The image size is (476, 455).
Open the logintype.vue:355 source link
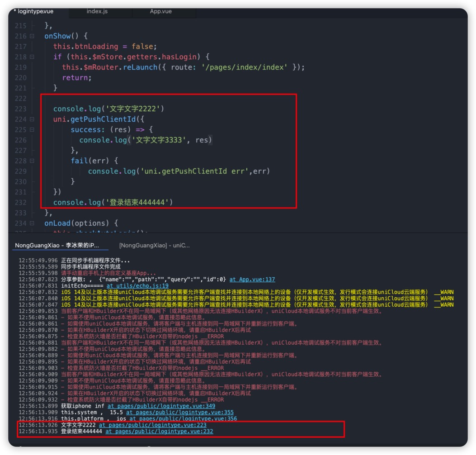click(179, 412)
